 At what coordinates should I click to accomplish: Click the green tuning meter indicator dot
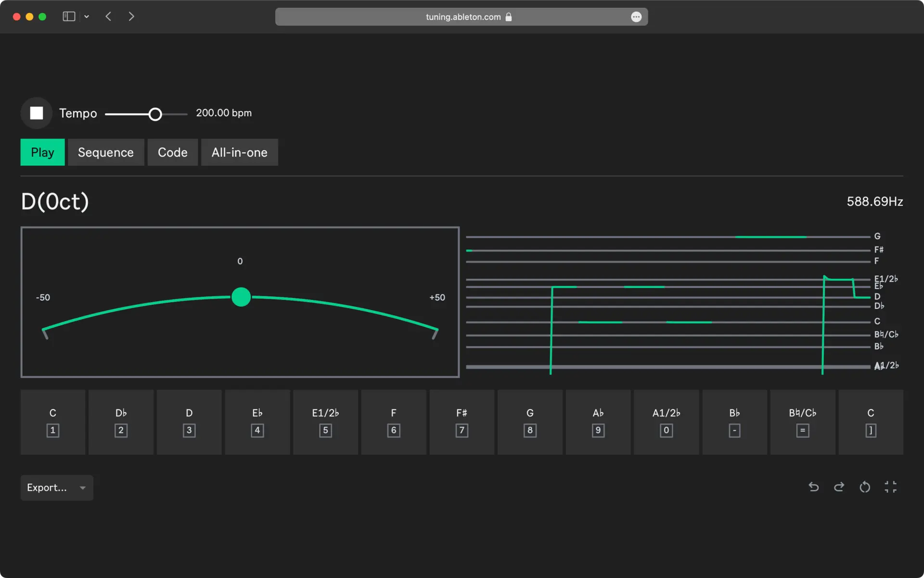pos(241,297)
